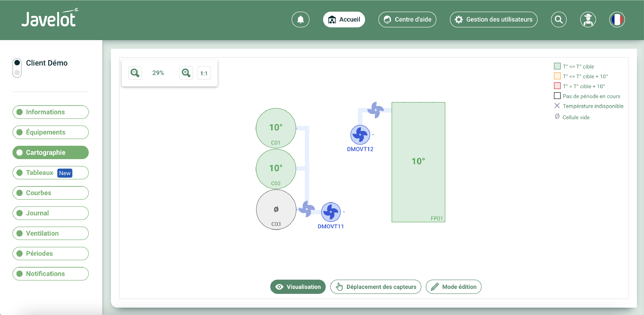Open Gestion des utilisateurs
Image resolution: width=644 pixels, height=315 pixels.
pos(493,20)
